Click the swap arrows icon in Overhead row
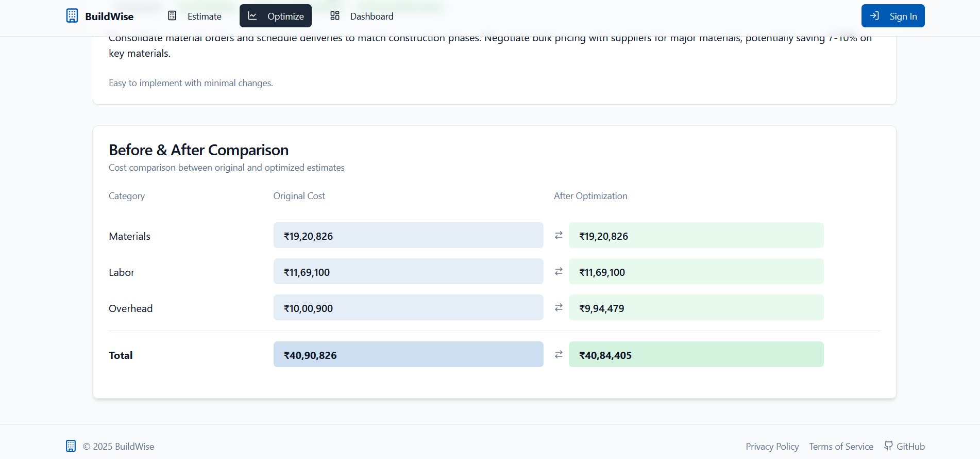The width and height of the screenshot is (980, 459). 559,308
